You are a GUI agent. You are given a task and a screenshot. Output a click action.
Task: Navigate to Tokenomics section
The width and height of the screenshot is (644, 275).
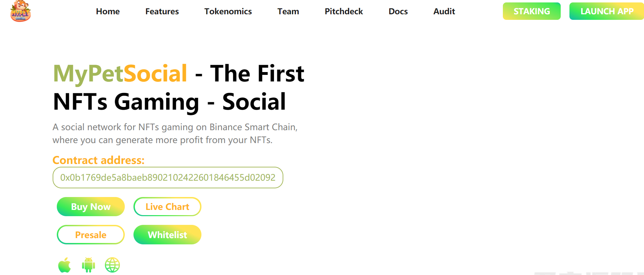pyautogui.click(x=228, y=11)
